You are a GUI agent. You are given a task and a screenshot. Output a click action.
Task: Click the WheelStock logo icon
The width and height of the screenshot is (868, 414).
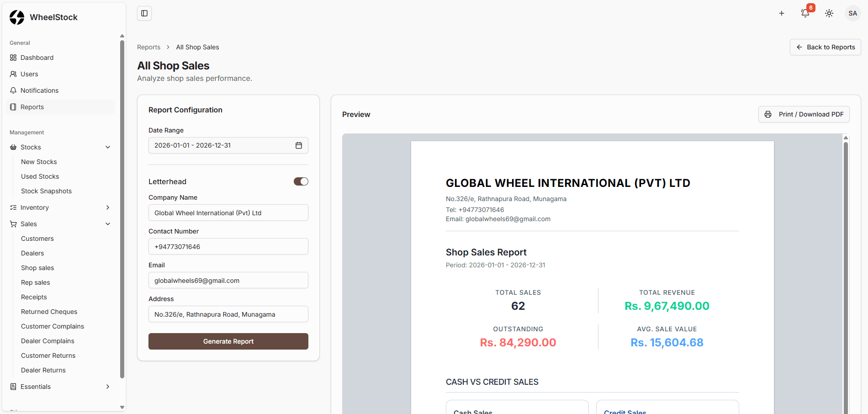coord(17,17)
